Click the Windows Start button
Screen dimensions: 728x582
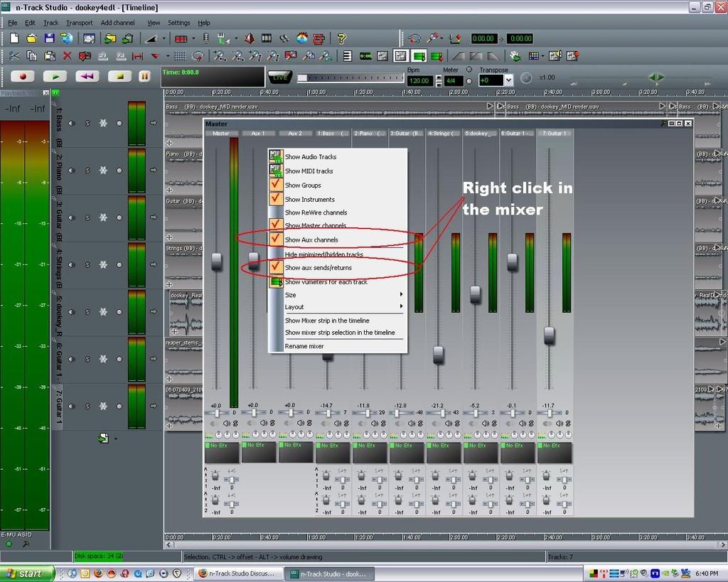pyautogui.click(x=26, y=573)
